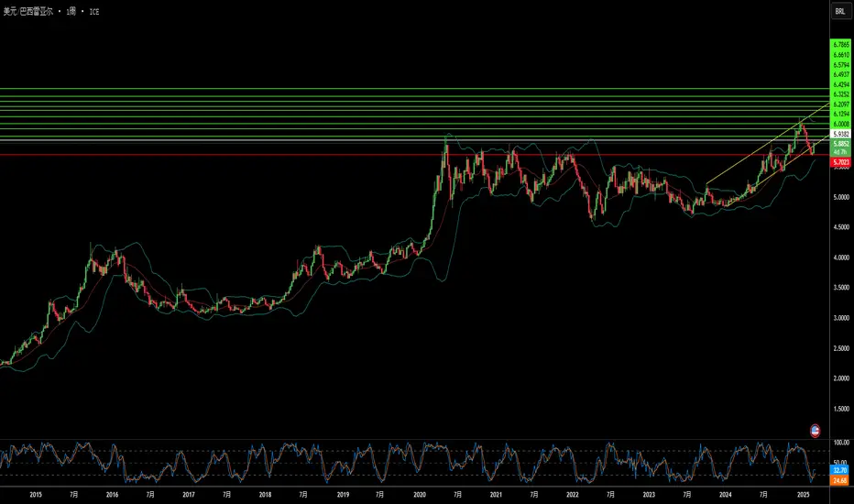Click the orange stochastic value 24.68
Screen dimensions: 854x504
pyautogui.click(x=840, y=480)
